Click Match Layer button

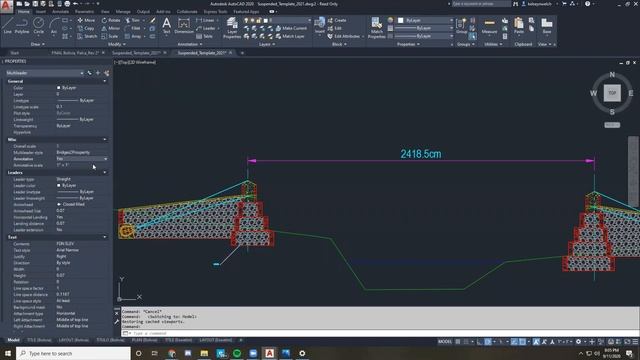point(290,36)
